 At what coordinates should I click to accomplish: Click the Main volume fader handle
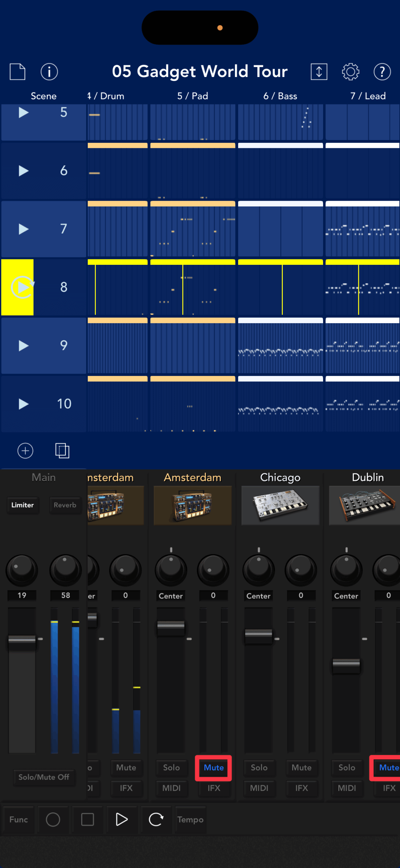tap(22, 639)
